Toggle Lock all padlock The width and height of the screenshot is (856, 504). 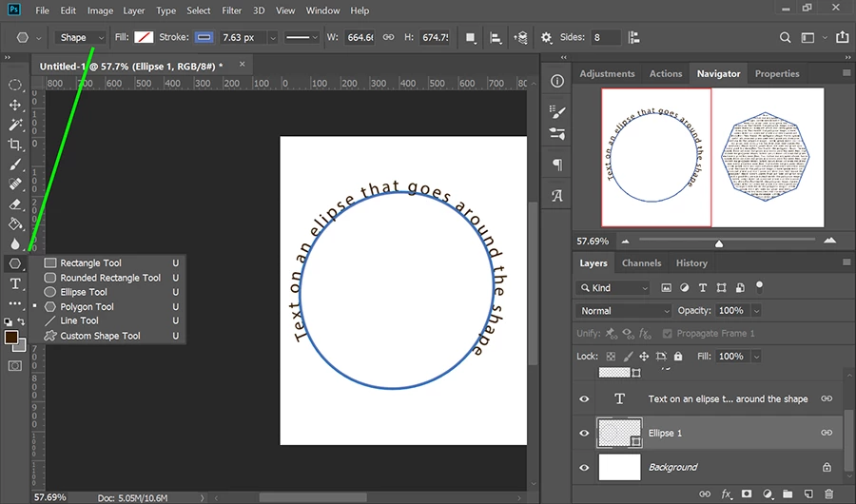click(x=678, y=357)
